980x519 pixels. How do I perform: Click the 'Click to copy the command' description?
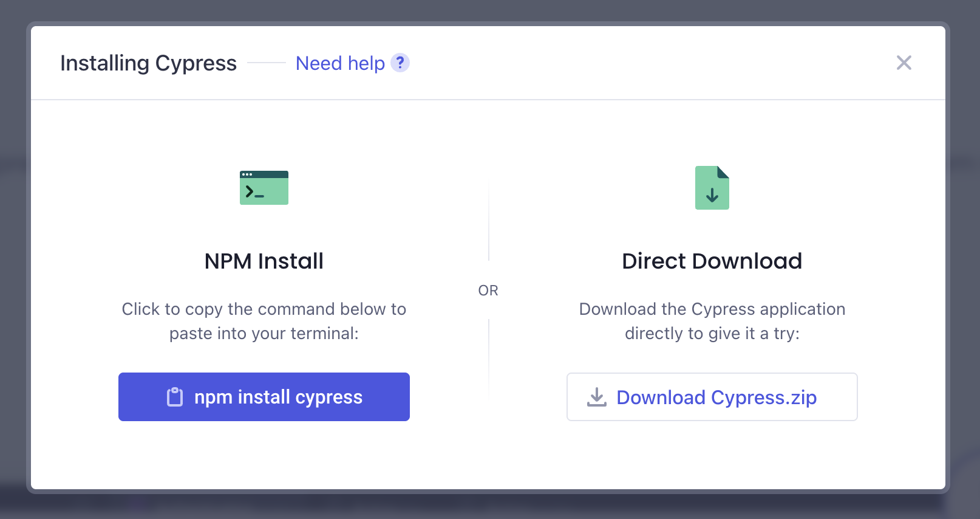pyautogui.click(x=264, y=321)
